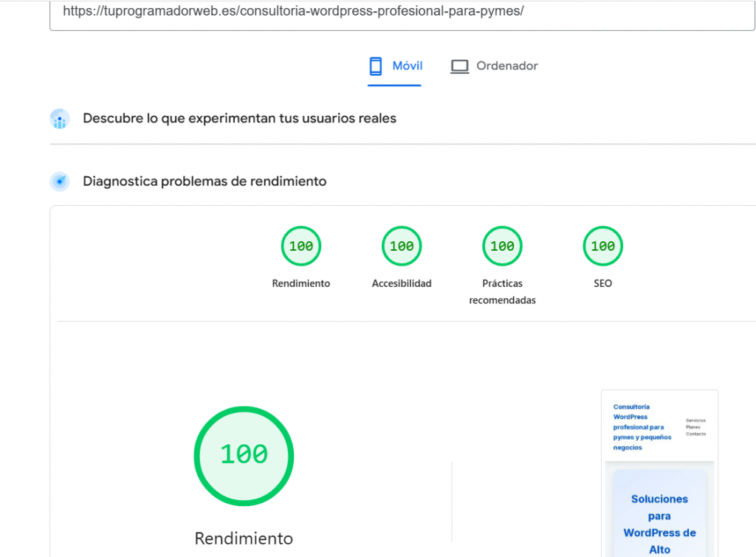Open the SEO section via its label

602,283
